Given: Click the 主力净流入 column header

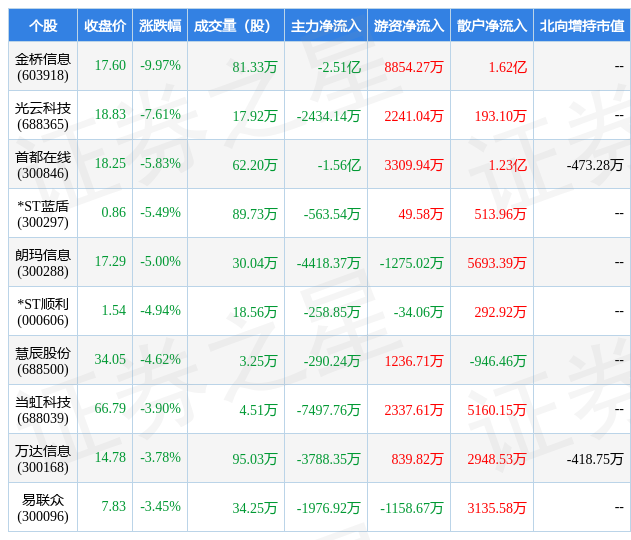Looking at the screenshot, I should (326, 26).
